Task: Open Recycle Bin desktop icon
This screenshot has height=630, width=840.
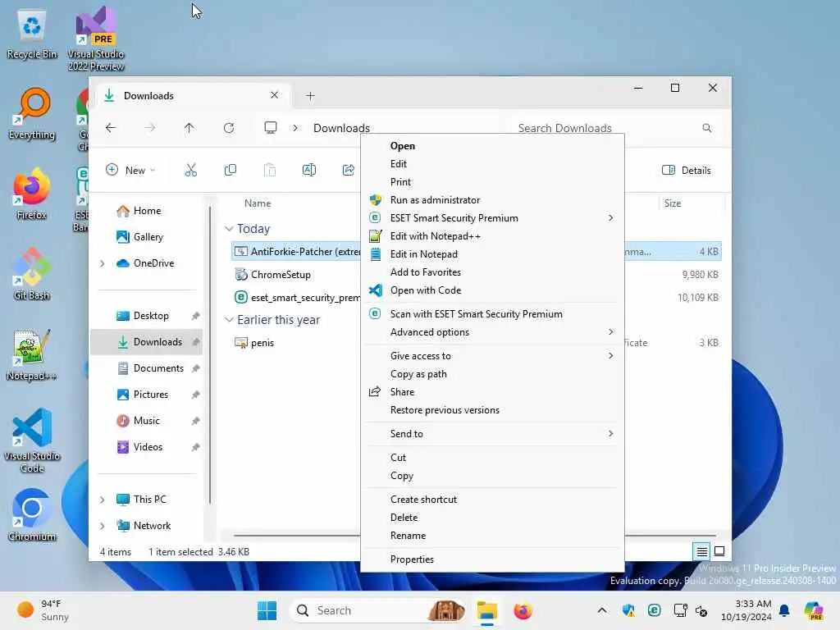Action: point(32,34)
